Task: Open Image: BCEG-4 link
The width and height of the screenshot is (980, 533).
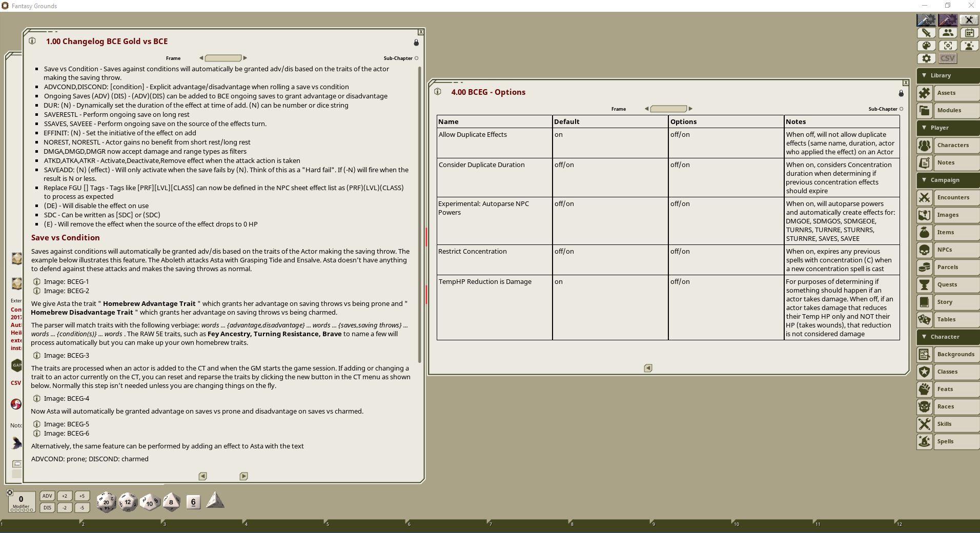Action: click(66, 398)
